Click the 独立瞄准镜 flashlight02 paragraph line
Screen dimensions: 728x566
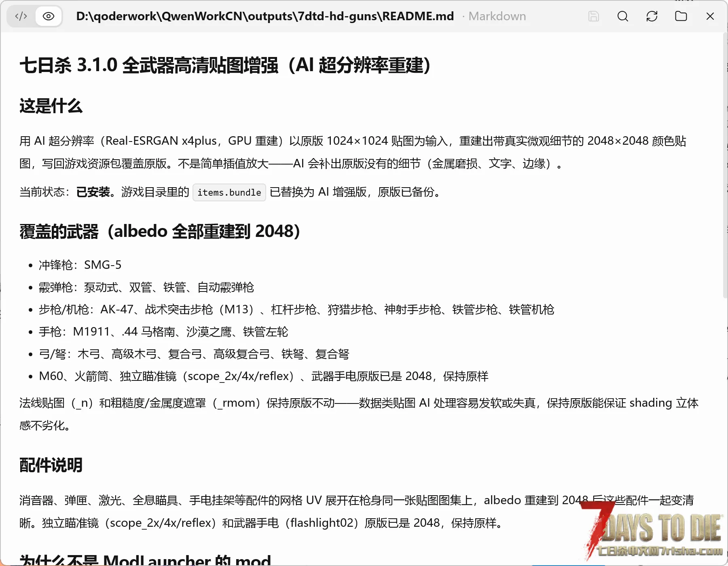tap(262, 523)
